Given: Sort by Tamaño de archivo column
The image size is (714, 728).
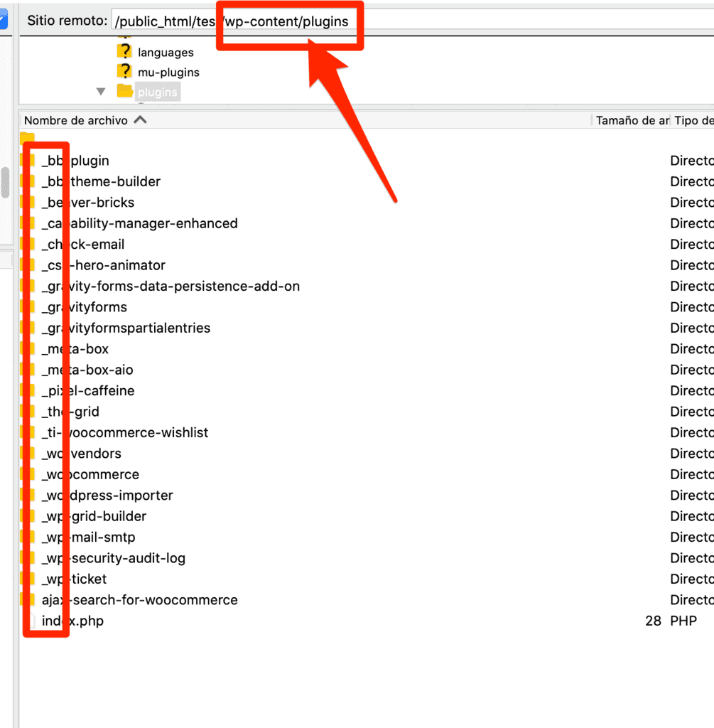Looking at the screenshot, I should pyautogui.click(x=632, y=120).
